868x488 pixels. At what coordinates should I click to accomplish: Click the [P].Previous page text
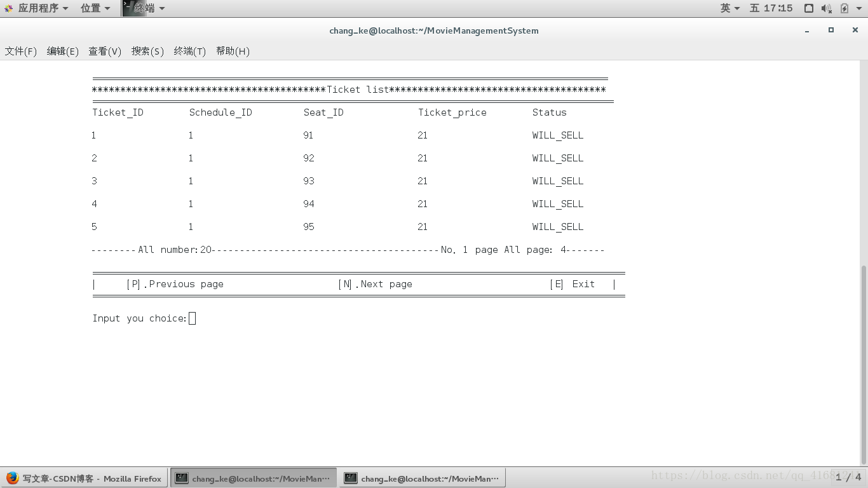coord(175,284)
